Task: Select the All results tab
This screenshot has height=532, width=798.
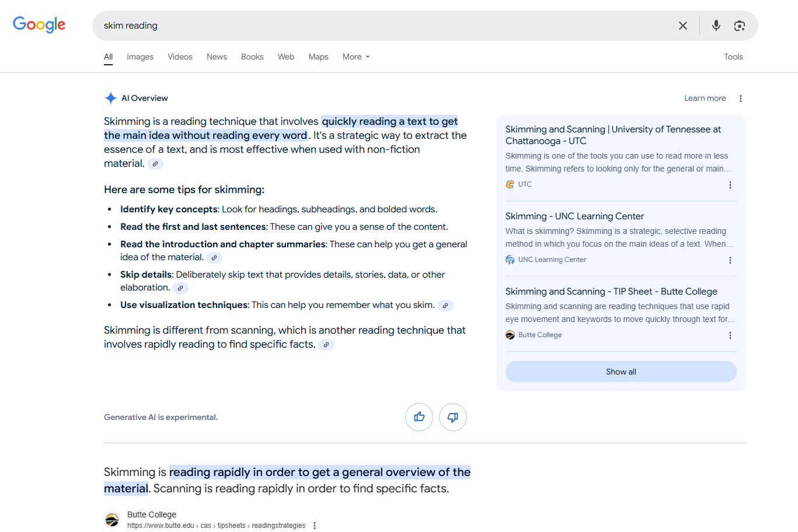Action: point(109,57)
